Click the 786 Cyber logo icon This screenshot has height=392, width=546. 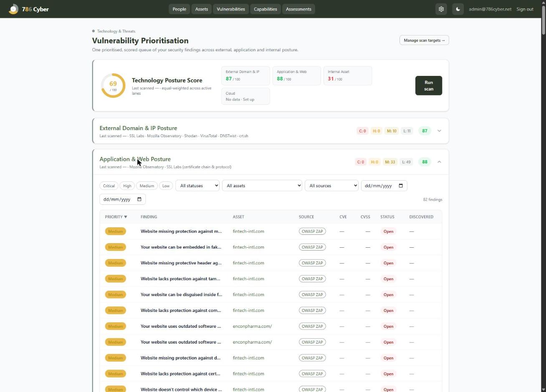tap(13, 9)
